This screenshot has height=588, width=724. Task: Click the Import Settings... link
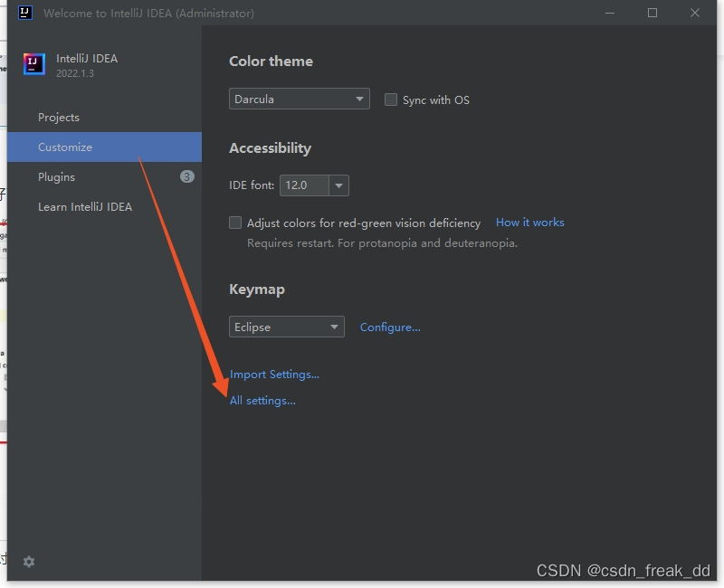pyautogui.click(x=274, y=375)
